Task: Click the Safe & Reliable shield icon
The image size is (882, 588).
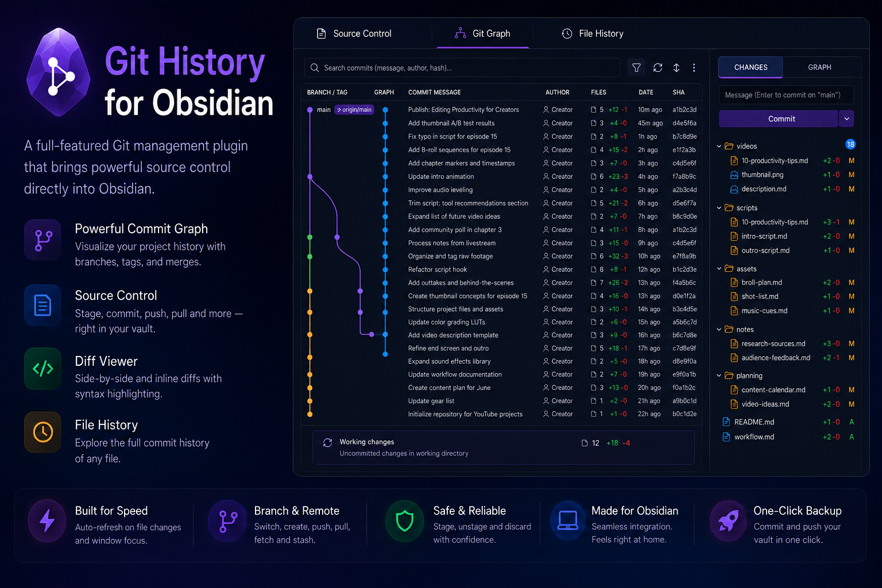Action: click(x=405, y=521)
